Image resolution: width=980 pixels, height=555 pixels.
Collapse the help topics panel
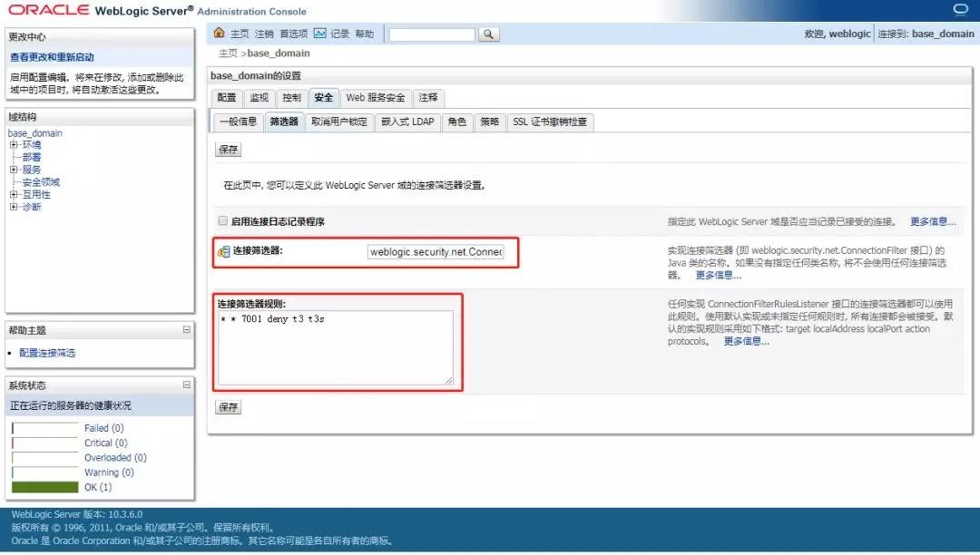coord(186,329)
